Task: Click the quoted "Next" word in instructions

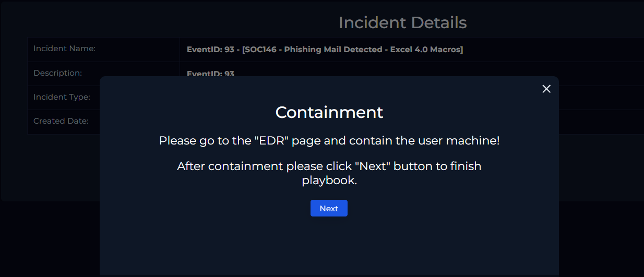Action: (373, 166)
